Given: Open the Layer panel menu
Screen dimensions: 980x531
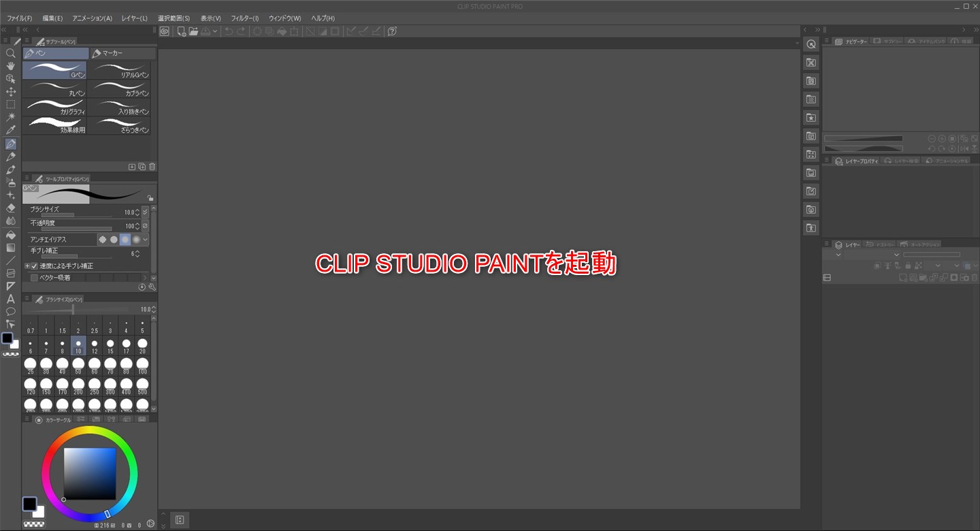Looking at the screenshot, I should 826,244.
